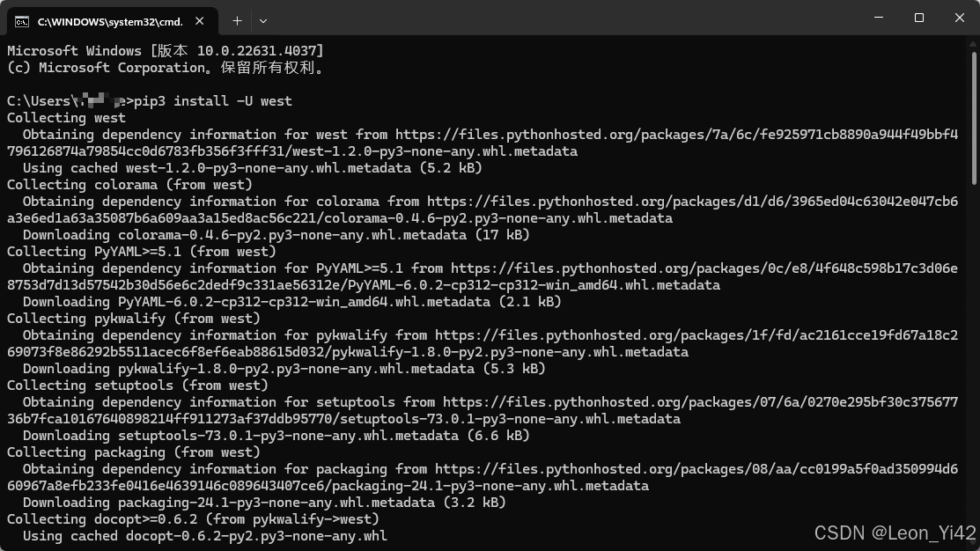This screenshot has height=551, width=980.
Task: Maximize the Command Prompt window
Action: click(x=917, y=18)
